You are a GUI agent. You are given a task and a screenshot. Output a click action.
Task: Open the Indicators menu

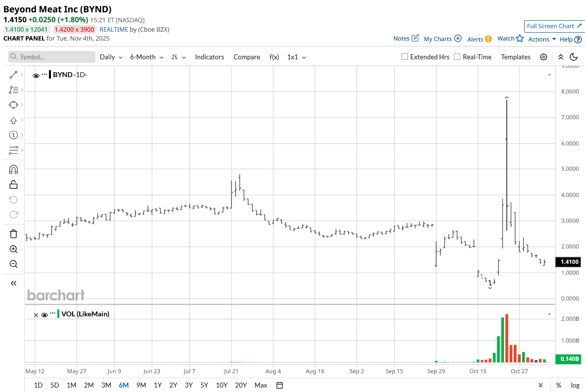click(209, 57)
